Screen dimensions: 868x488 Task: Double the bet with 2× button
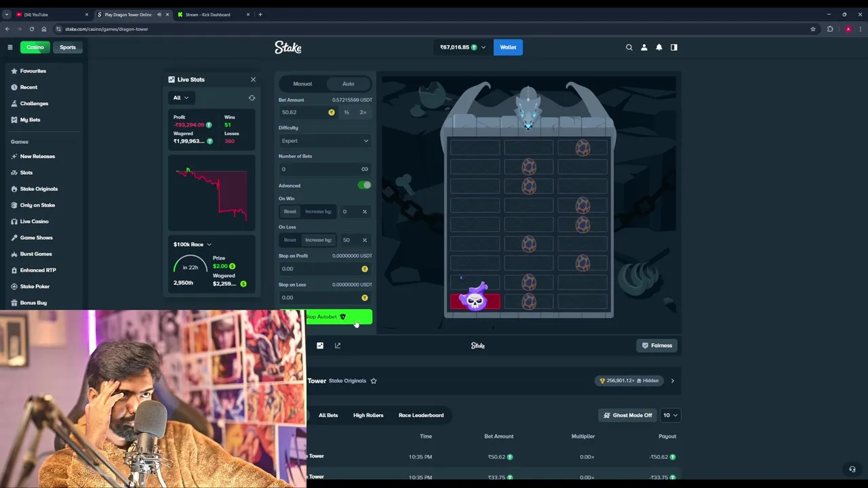click(x=363, y=113)
